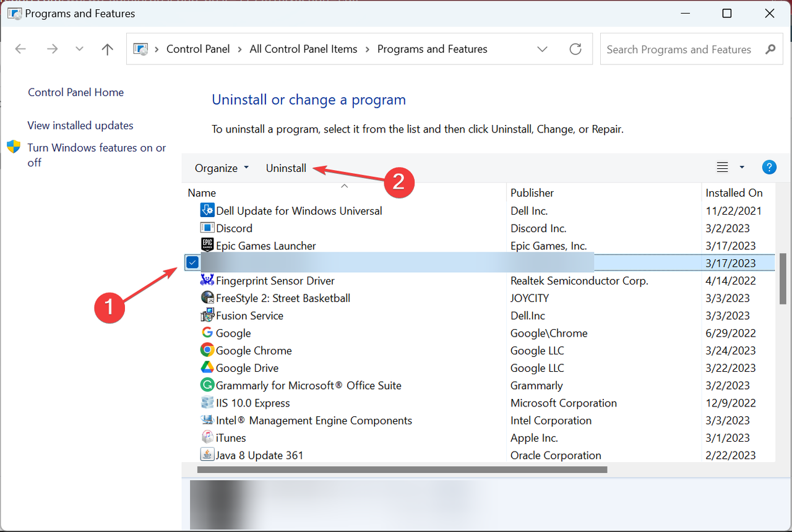The image size is (792, 532).
Task: Click the Discord app icon in the list
Action: (207, 228)
